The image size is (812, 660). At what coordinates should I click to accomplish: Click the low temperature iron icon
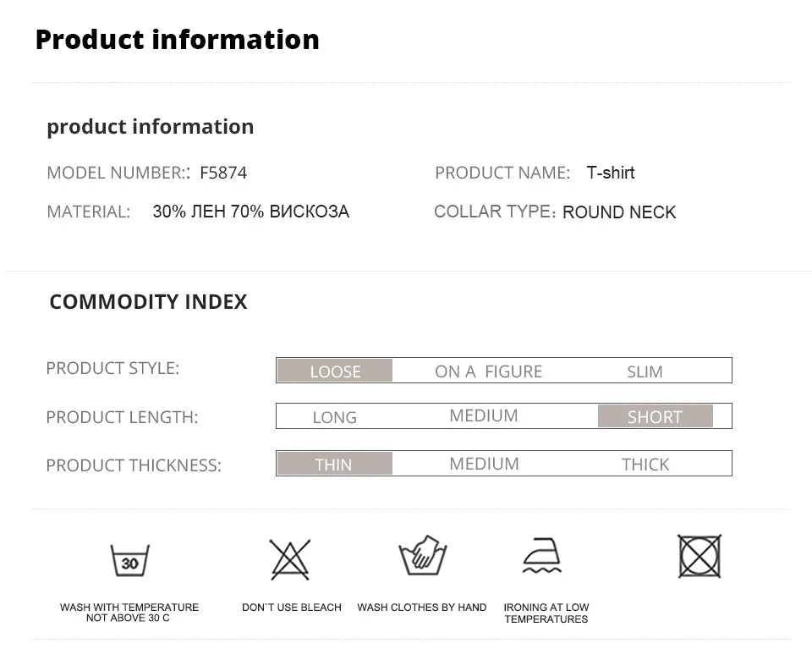(541, 557)
